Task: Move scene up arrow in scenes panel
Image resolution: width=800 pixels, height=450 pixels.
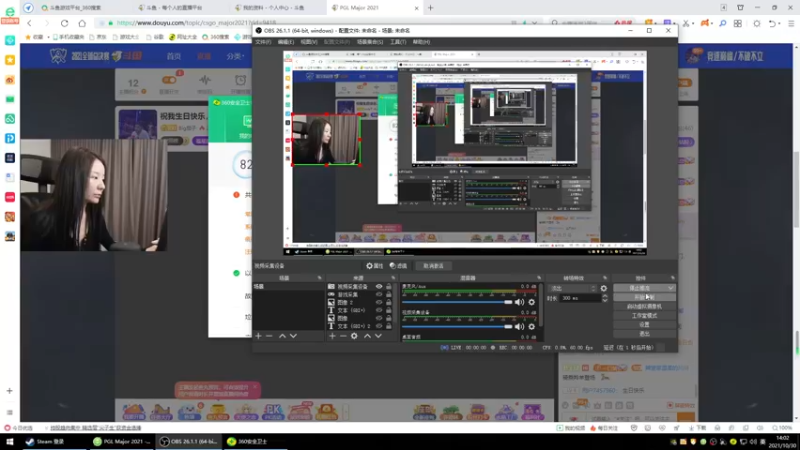Action: (282, 336)
